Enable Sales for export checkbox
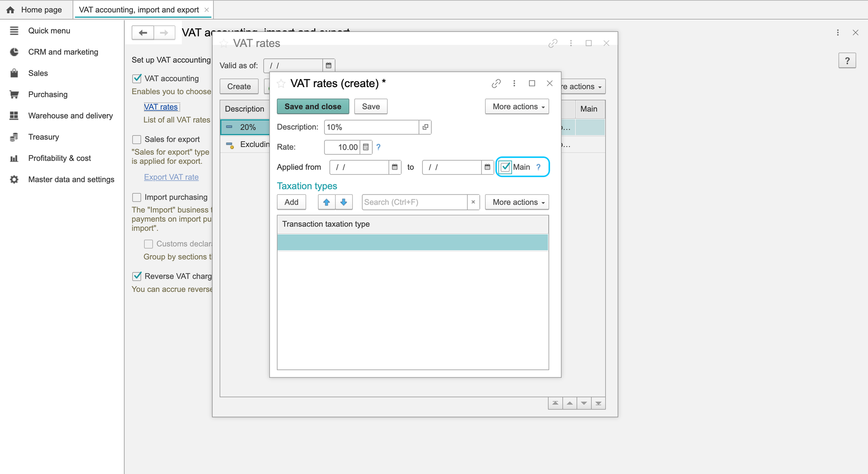Viewport: 868px width, 474px height. coord(137,139)
